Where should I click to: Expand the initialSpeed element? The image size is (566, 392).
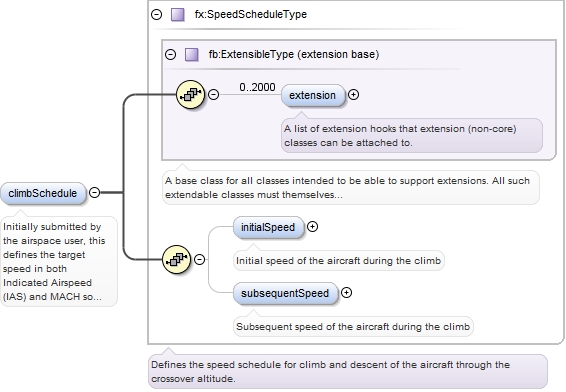(312, 227)
